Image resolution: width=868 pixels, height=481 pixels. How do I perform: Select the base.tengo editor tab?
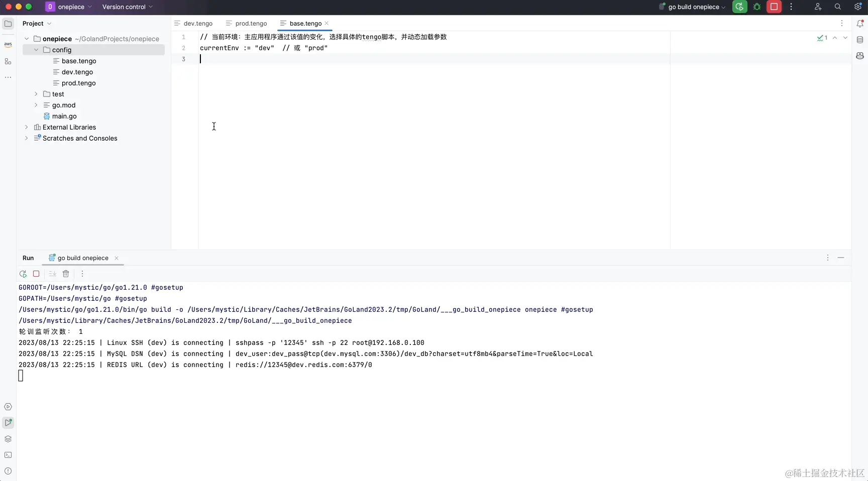click(x=305, y=24)
